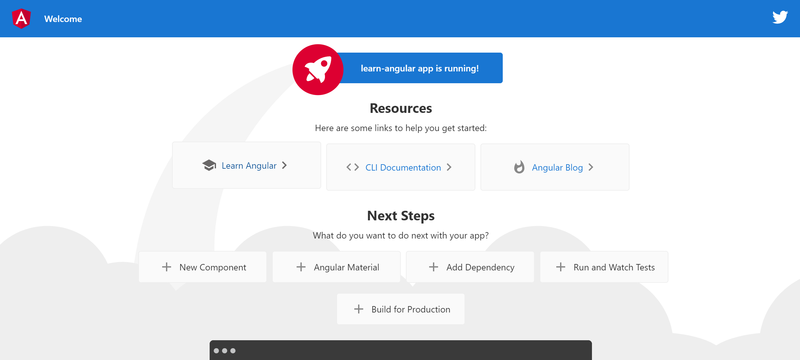800x360 pixels.
Task: Click the Welcome text in the toolbar
Action: coord(63,19)
